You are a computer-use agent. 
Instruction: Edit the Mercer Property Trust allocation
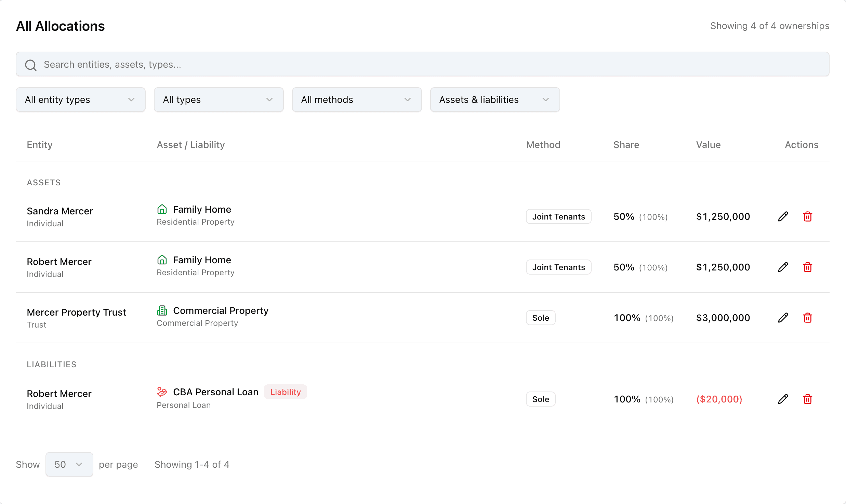point(783,318)
